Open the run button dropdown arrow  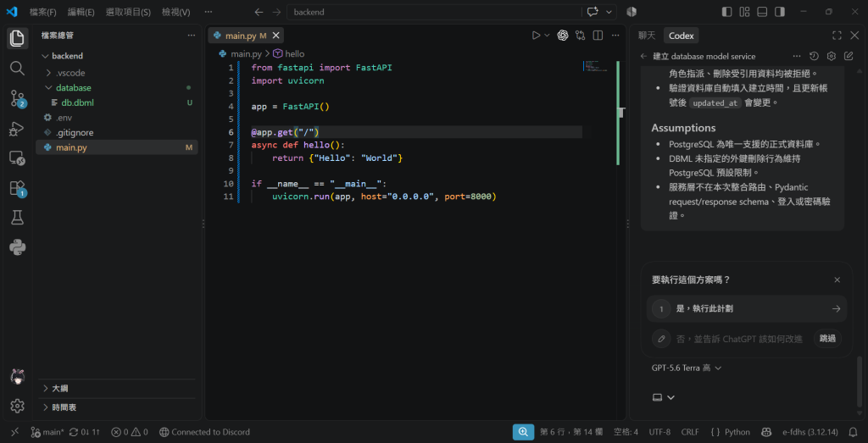point(547,36)
